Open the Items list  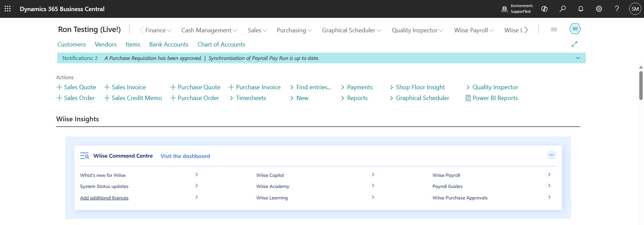click(133, 44)
